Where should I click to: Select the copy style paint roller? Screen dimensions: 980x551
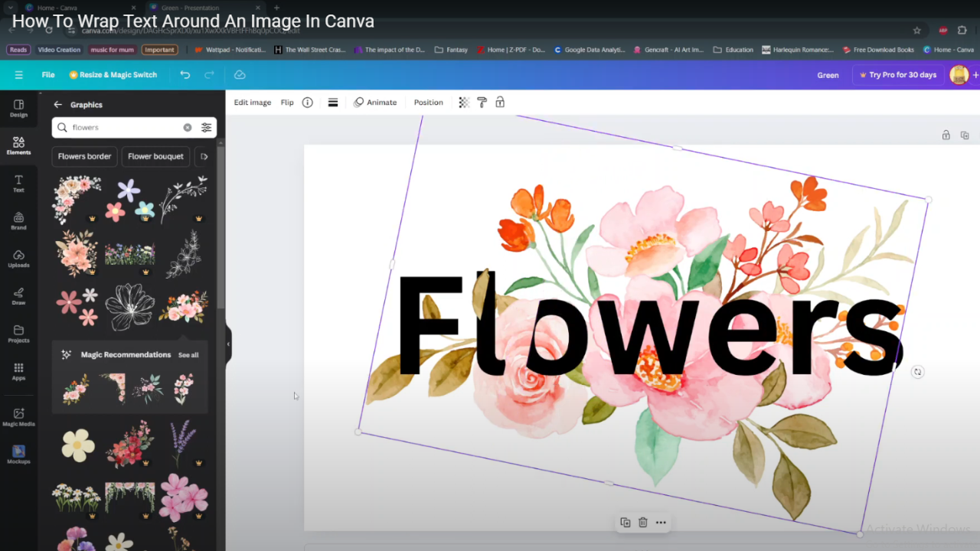click(482, 103)
